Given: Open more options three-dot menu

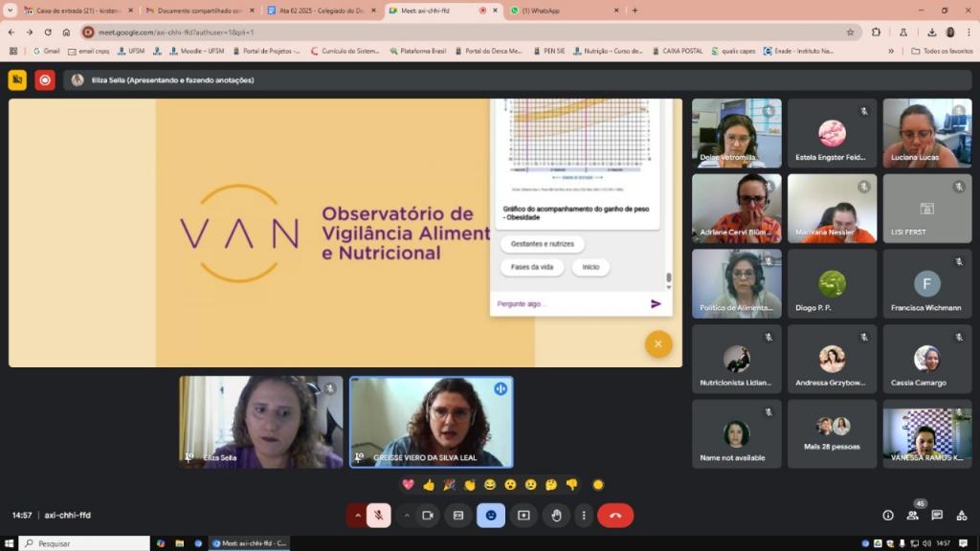Looking at the screenshot, I should click(584, 516).
